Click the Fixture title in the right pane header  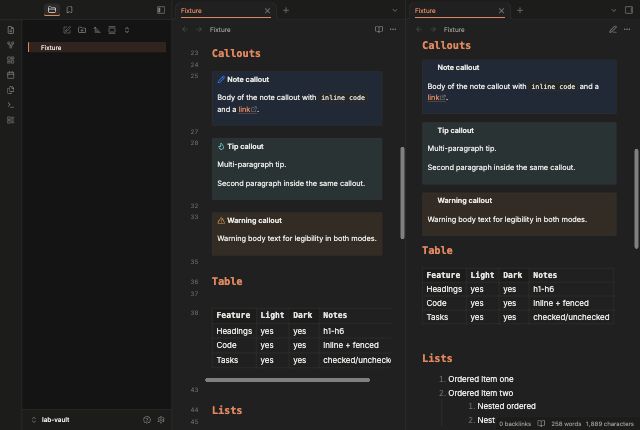[454, 30]
